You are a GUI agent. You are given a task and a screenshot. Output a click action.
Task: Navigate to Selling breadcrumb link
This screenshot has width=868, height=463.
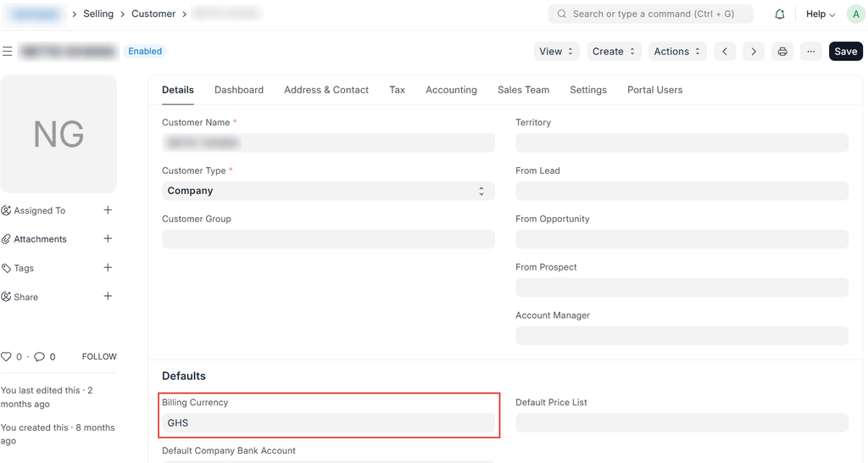tap(98, 14)
